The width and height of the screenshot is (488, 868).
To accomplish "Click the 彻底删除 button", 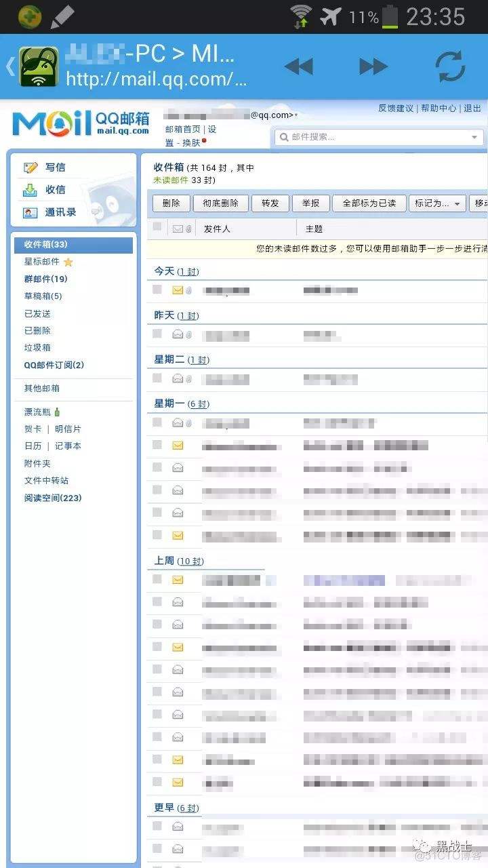I will pyautogui.click(x=220, y=203).
